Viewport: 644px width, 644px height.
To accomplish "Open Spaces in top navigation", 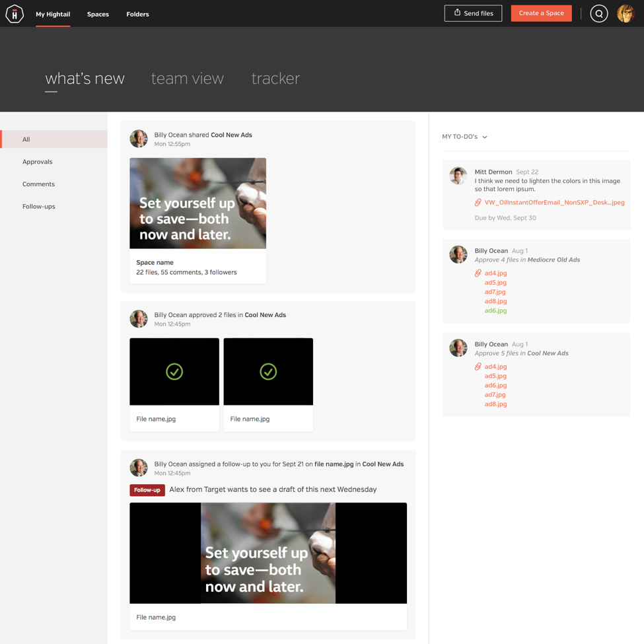I will [98, 14].
